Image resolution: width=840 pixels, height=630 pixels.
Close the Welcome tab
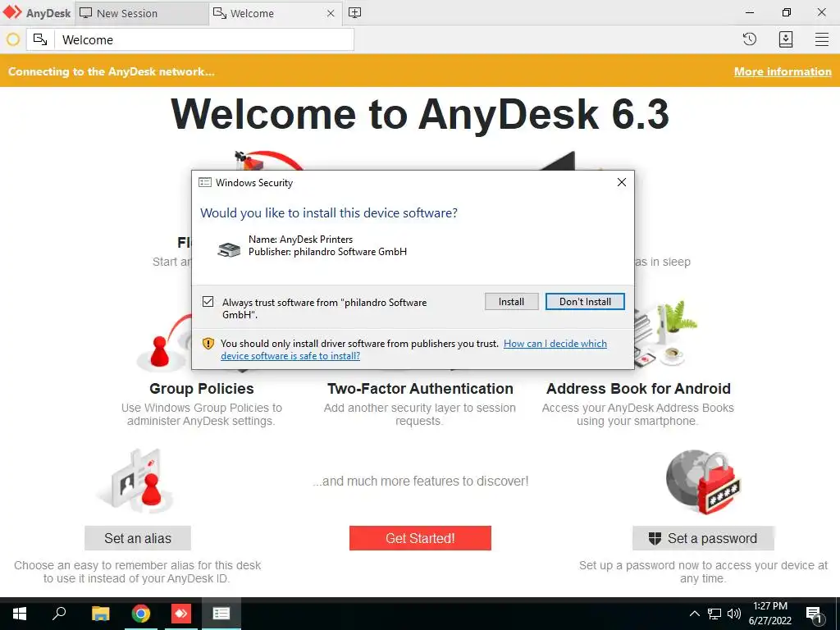pos(331,13)
